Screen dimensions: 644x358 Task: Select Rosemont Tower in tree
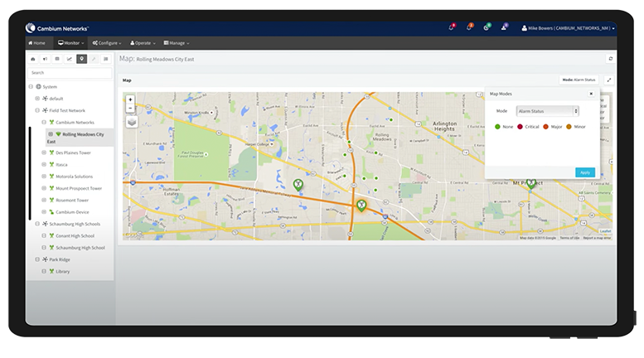pyautogui.click(x=72, y=200)
